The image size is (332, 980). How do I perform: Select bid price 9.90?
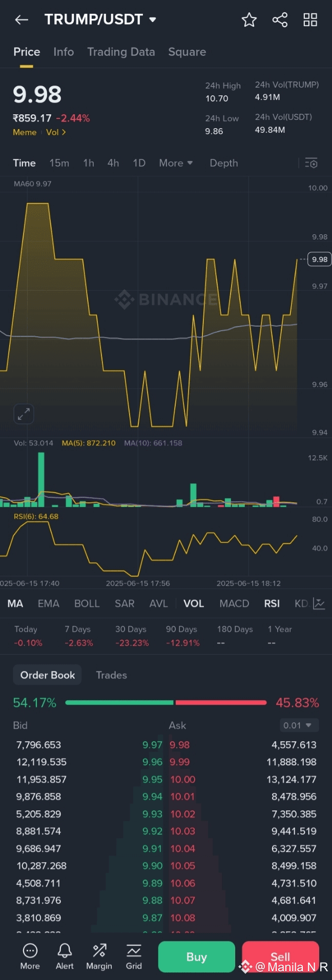[x=152, y=866]
